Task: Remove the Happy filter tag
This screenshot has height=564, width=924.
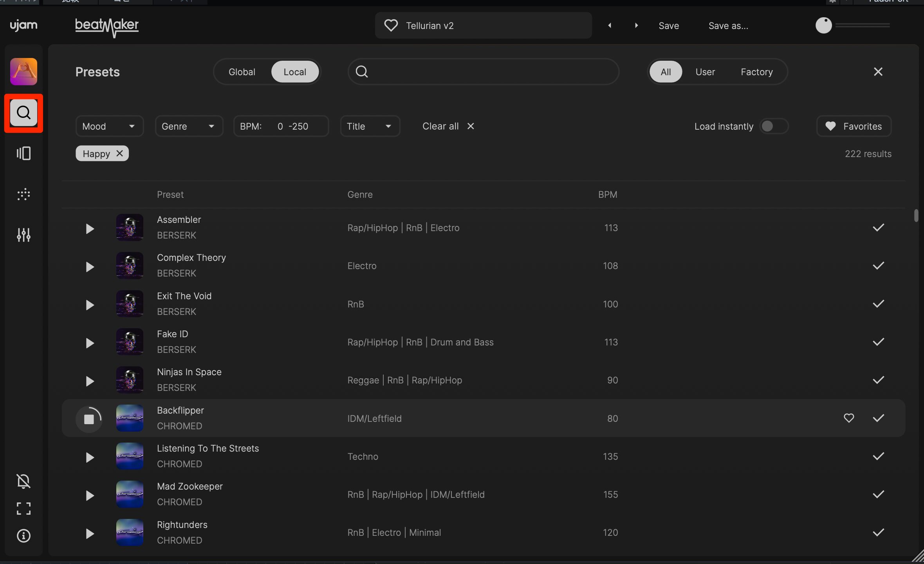Action: pyautogui.click(x=119, y=154)
